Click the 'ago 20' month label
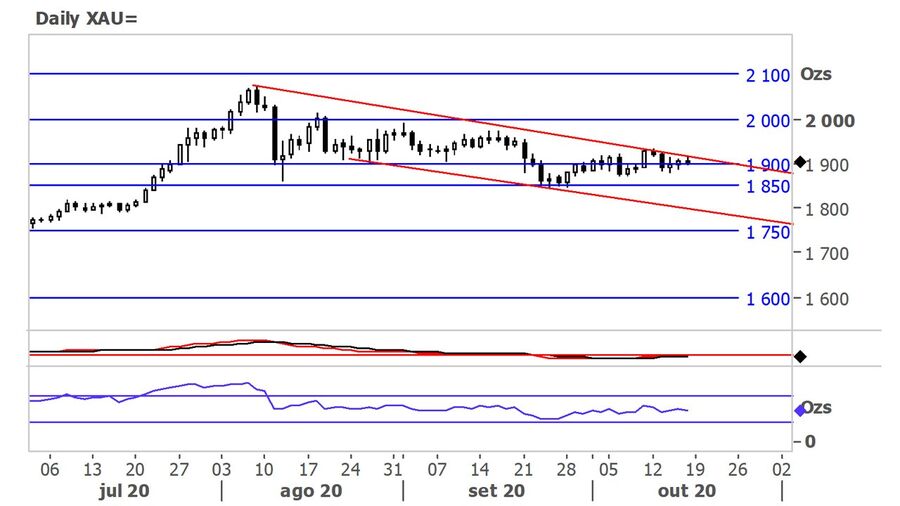Screen dimensions: 900x506 click(311, 491)
